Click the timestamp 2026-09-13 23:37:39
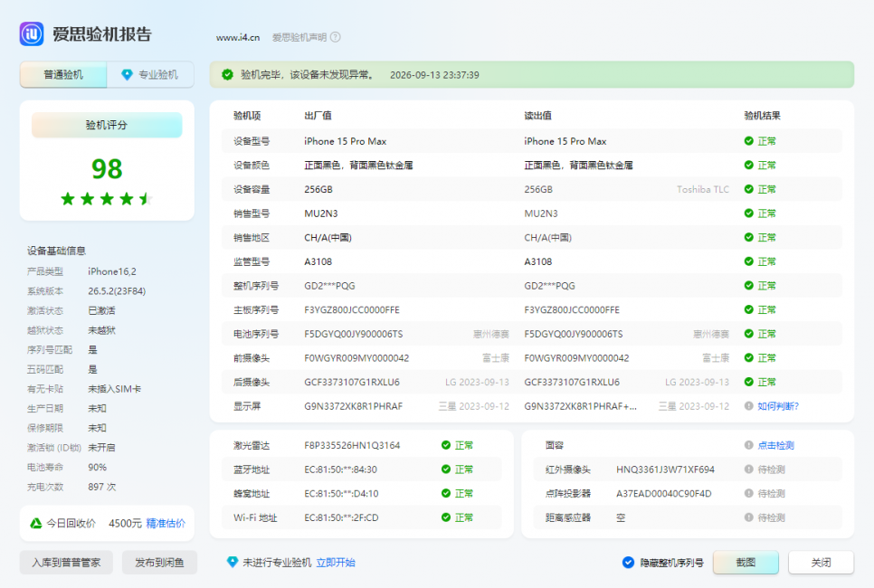Screen dimensions: 874x588 (434, 75)
